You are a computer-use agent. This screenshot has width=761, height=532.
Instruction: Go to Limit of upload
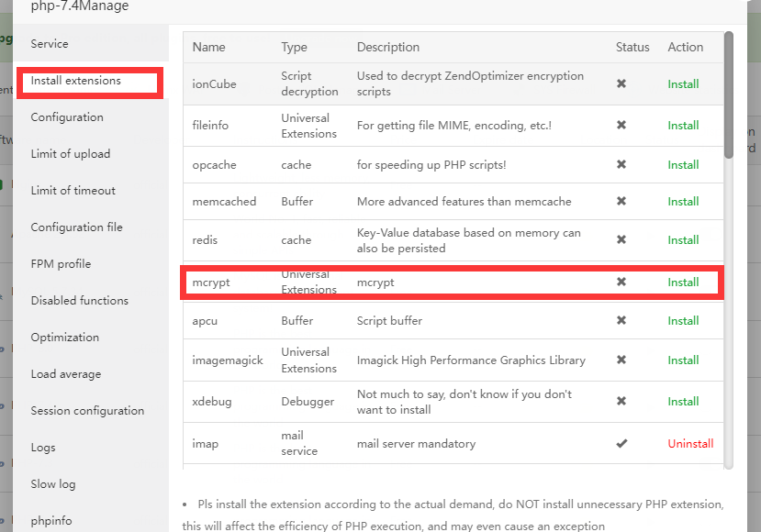click(x=70, y=154)
